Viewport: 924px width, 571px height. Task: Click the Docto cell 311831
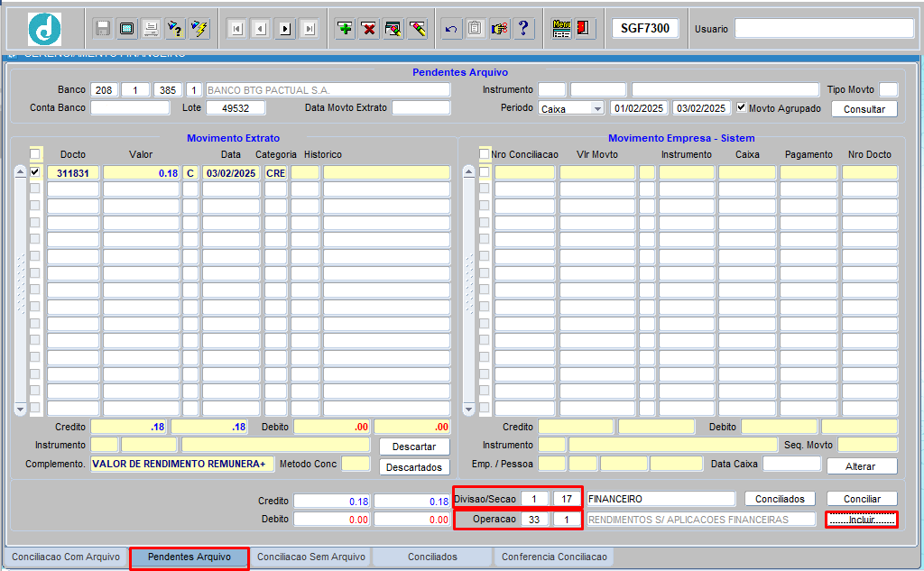click(x=73, y=172)
